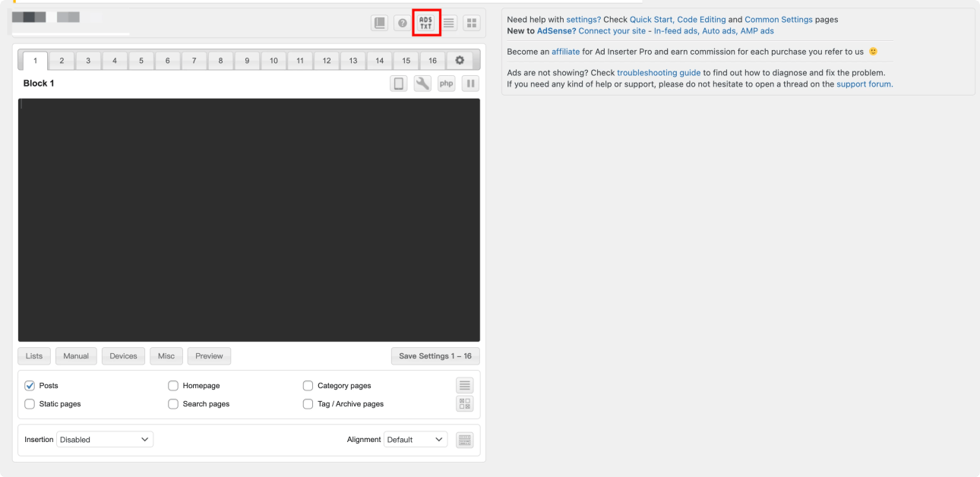
Task: Expand the Insertion dropdown
Action: (x=105, y=440)
